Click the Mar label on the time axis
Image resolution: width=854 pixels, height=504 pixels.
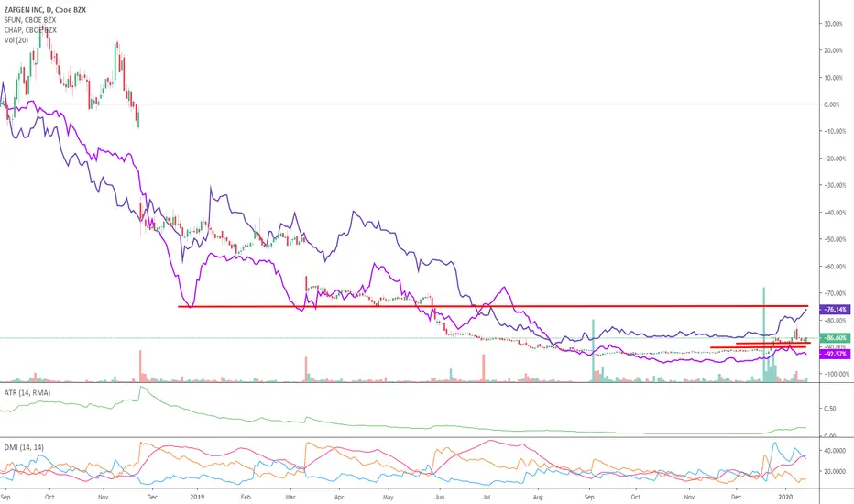click(290, 497)
